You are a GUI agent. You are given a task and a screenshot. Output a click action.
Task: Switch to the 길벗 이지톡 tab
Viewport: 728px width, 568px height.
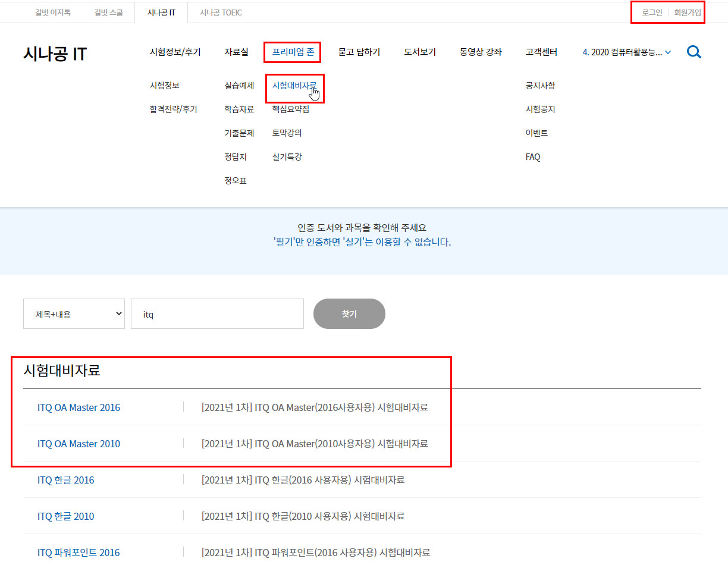[52, 12]
